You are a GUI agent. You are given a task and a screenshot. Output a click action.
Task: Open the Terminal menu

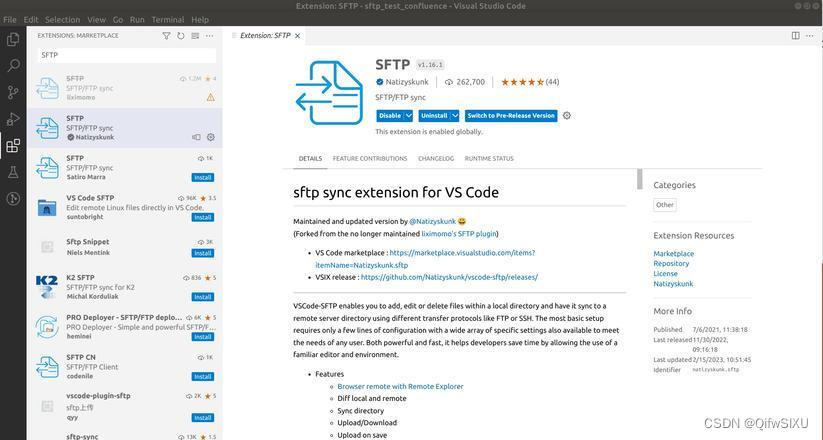(x=168, y=19)
